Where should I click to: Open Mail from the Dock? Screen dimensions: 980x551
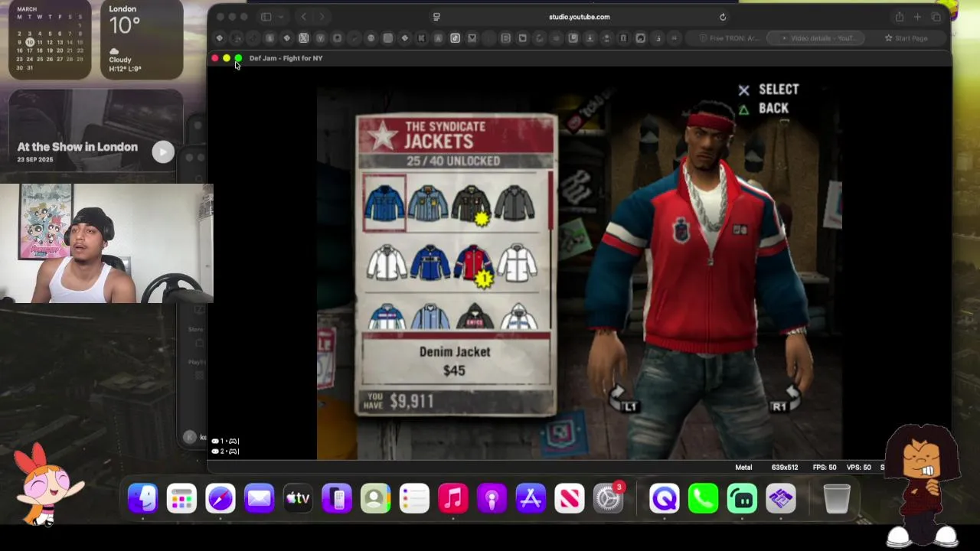click(x=259, y=499)
